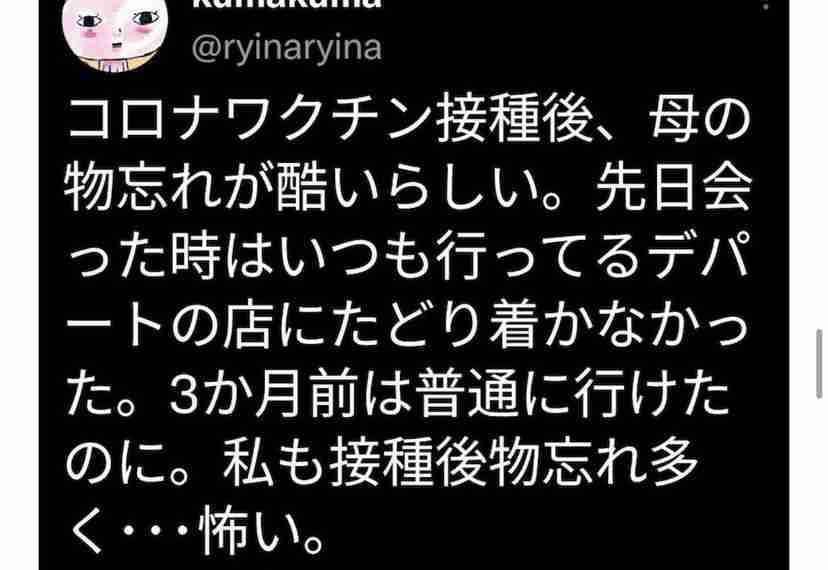
Task: Open the author's face avatar
Action: pyautogui.click(x=114, y=34)
